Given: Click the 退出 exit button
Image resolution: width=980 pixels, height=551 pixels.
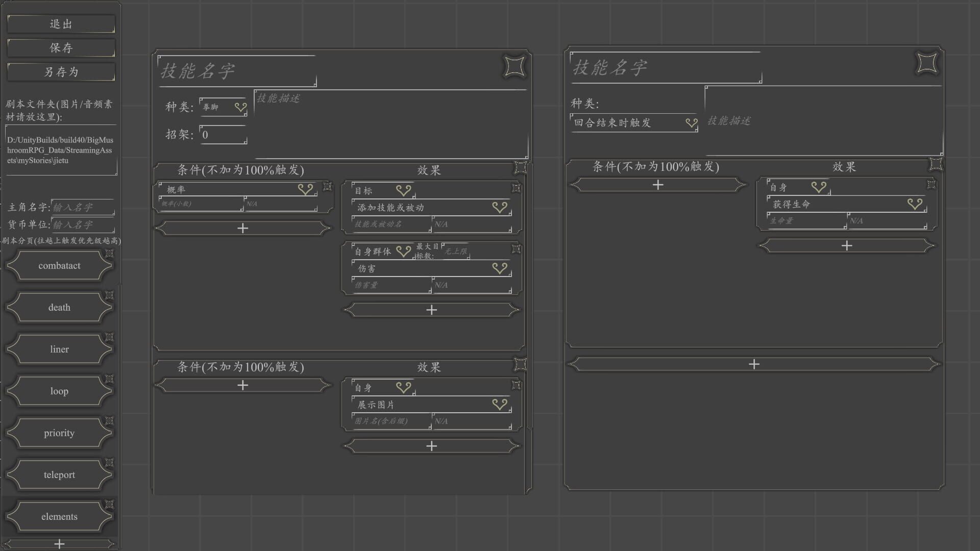Looking at the screenshot, I should tap(61, 24).
